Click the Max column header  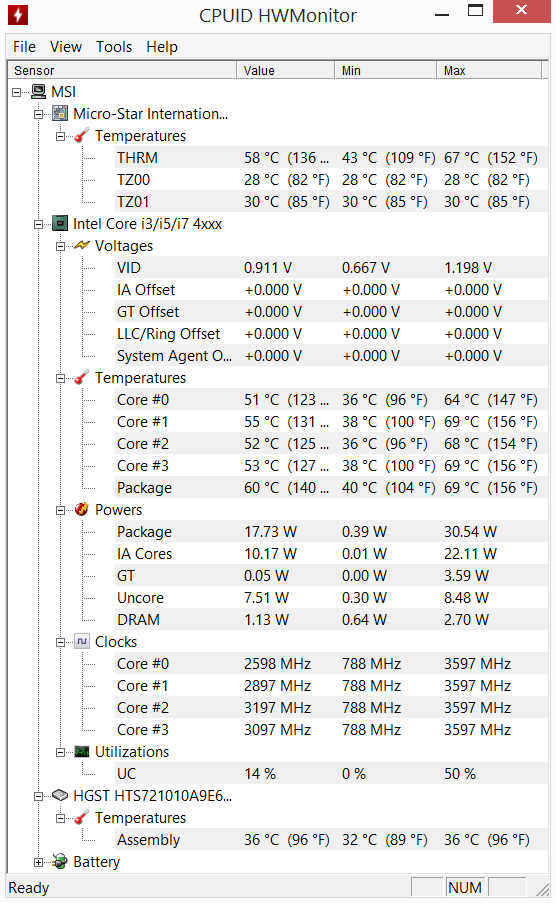coord(489,70)
